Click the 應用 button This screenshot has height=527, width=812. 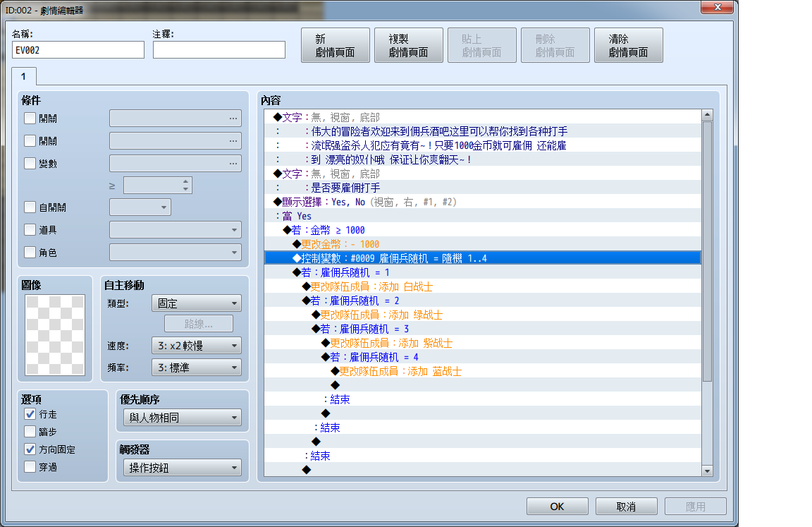point(696,507)
